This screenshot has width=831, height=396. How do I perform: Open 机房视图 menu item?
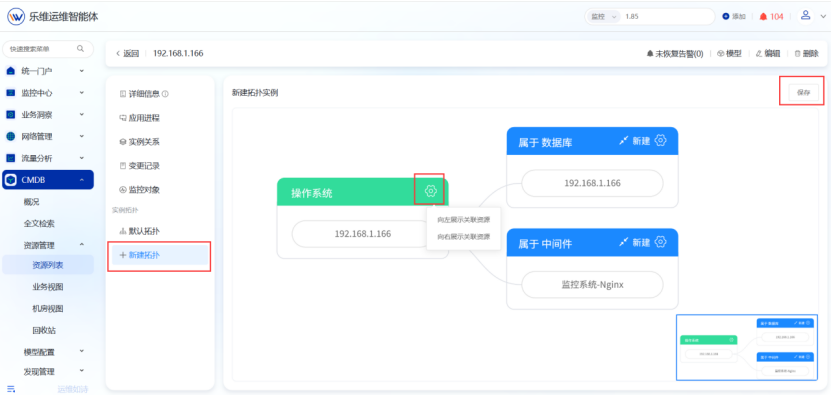point(48,309)
